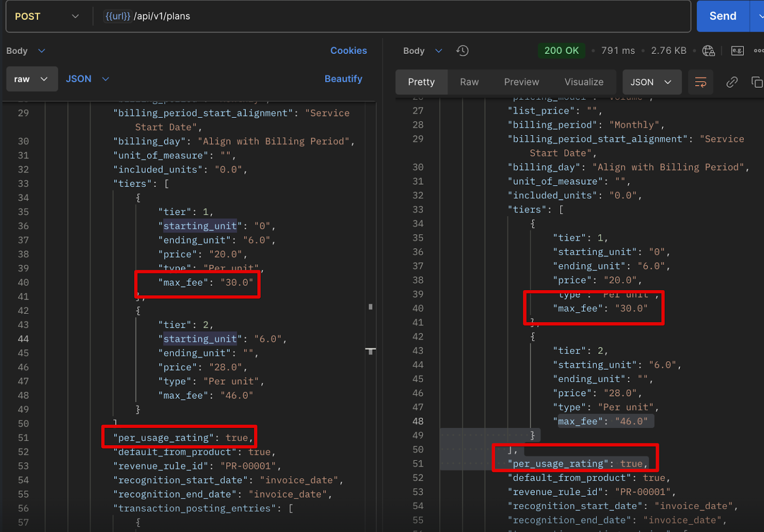
Task: Click "included_units" line in the request body
Action: coord(180,169)
